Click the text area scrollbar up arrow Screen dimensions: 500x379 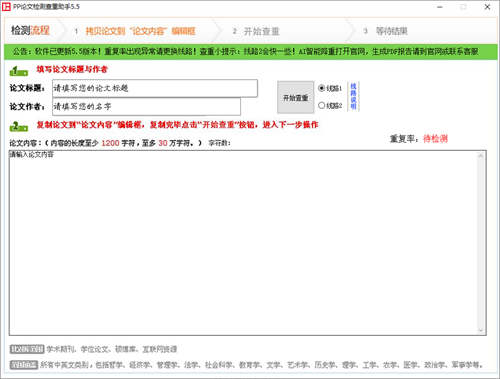pos(481,156)
